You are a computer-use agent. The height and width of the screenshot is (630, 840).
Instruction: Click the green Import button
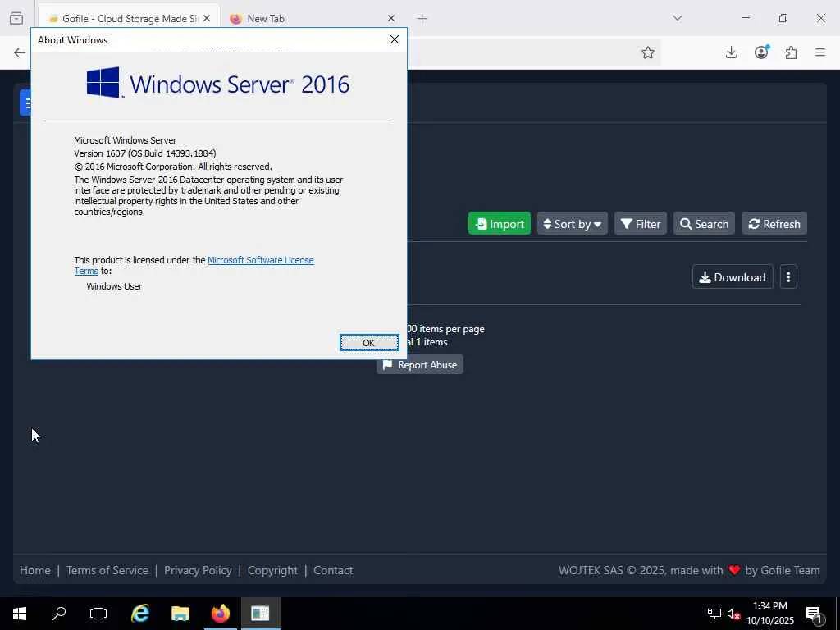(x=500, y=223)
